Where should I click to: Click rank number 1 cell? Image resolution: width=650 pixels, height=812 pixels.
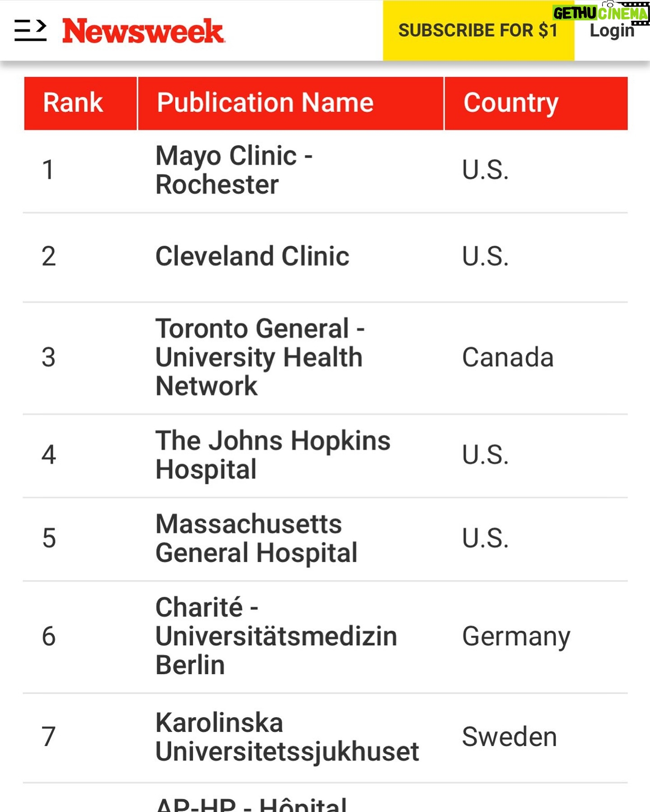(x=48, y=170)
